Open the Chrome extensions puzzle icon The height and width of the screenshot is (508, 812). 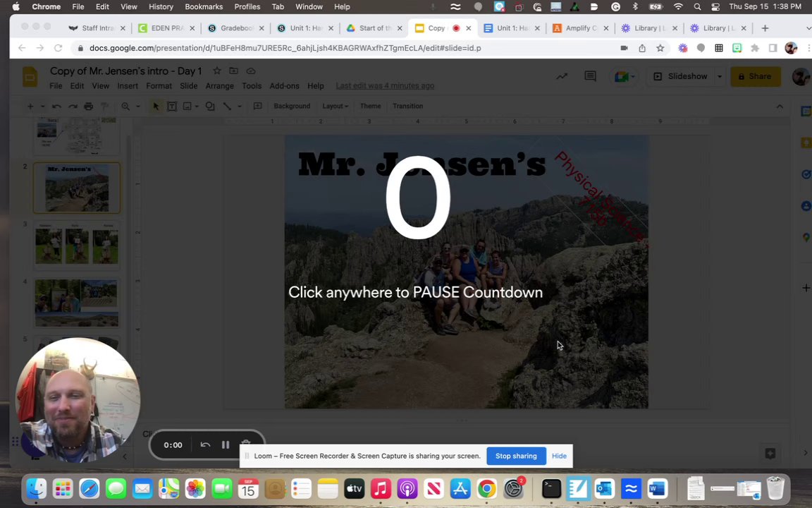pyautogui.click(x=755, y=48)
